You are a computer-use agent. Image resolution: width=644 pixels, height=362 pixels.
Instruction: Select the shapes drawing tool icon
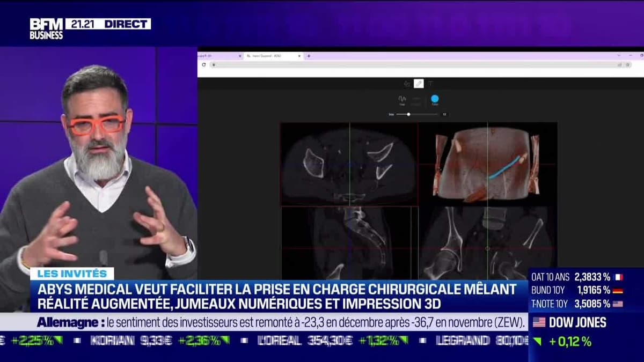(407, 84)
